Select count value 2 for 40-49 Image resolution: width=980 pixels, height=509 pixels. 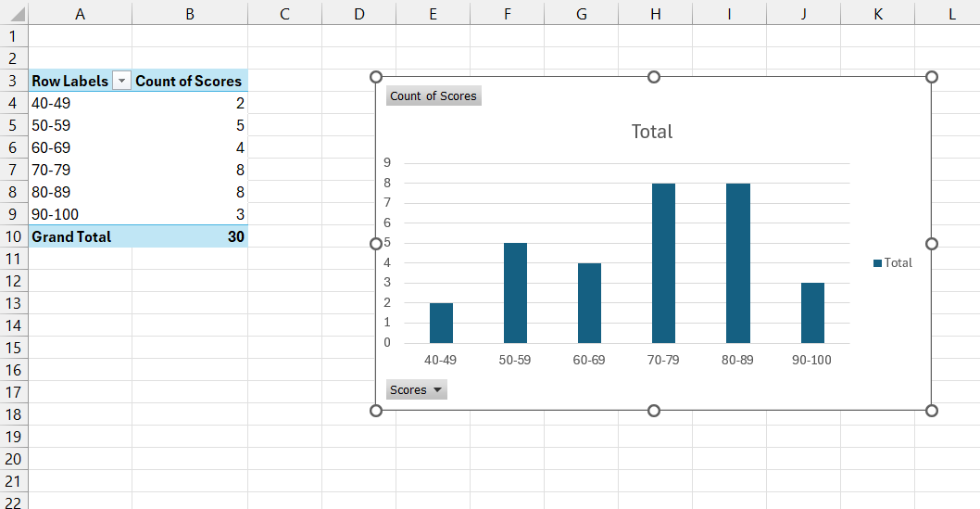tap(190, 103)
